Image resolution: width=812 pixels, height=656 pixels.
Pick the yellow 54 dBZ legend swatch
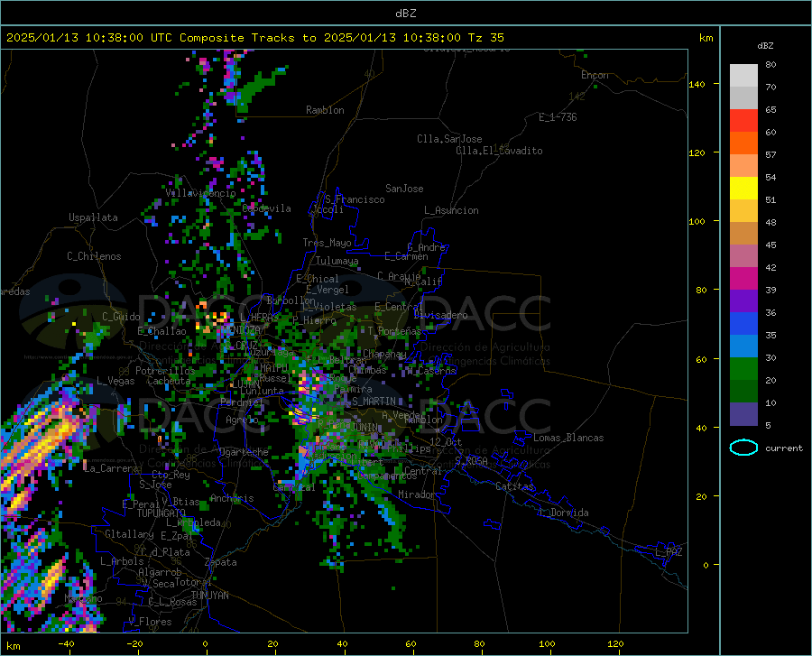click(x=743, y=189)
